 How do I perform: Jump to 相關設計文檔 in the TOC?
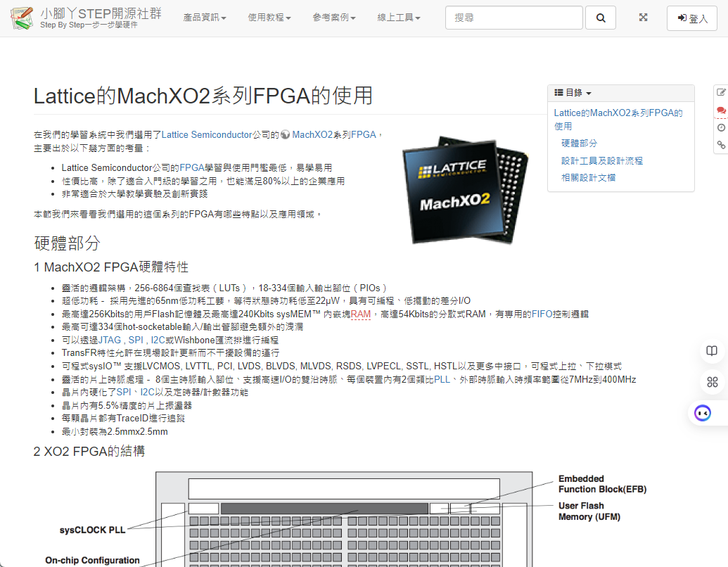coord(588,177)
